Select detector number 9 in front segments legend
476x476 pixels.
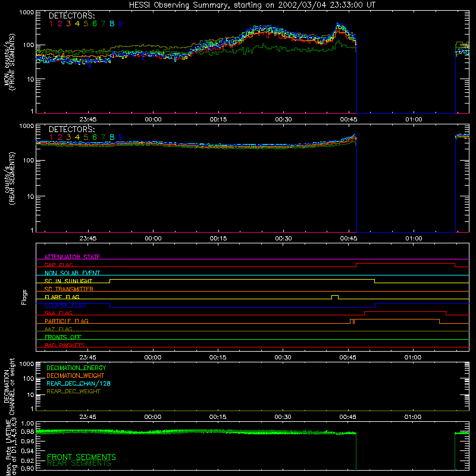pos(121,23)
